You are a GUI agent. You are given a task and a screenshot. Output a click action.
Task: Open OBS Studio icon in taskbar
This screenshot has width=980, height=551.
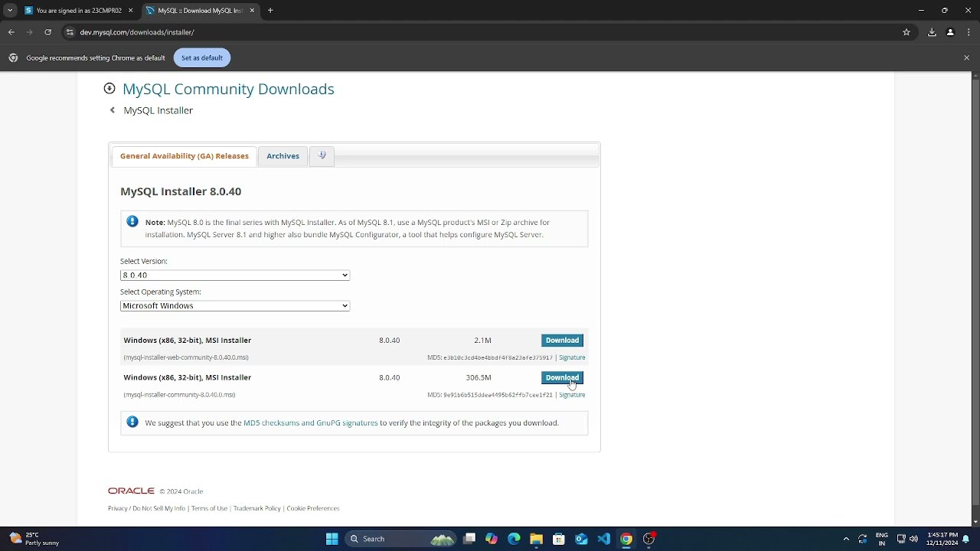(649, 539)
